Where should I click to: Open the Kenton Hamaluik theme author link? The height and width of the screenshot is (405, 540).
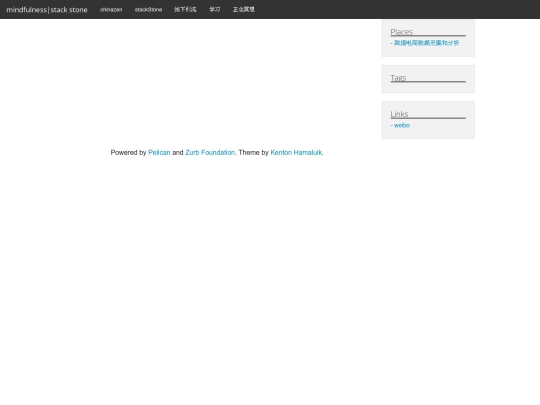tap(296, 153)
